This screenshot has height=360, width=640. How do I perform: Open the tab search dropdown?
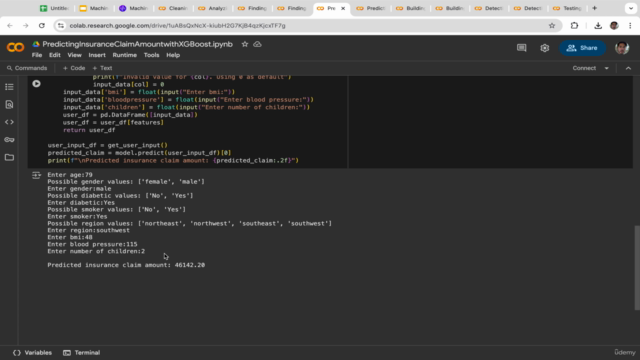(x=631, y=8)
